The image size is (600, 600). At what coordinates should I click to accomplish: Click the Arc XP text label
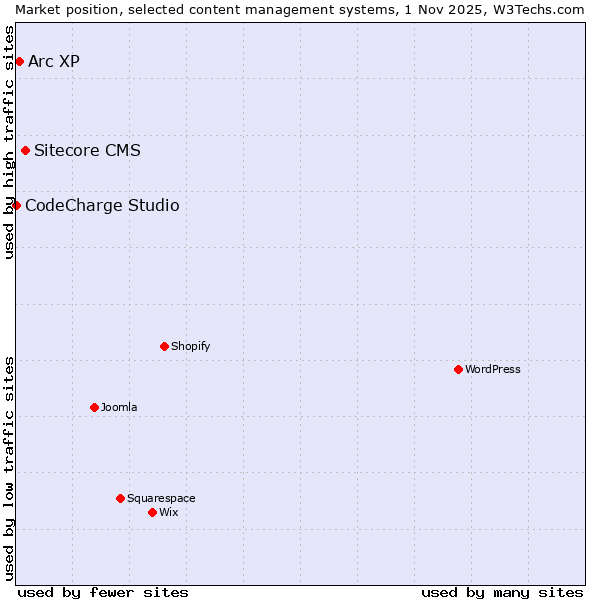pyautogui.click(x=54, y=62)
